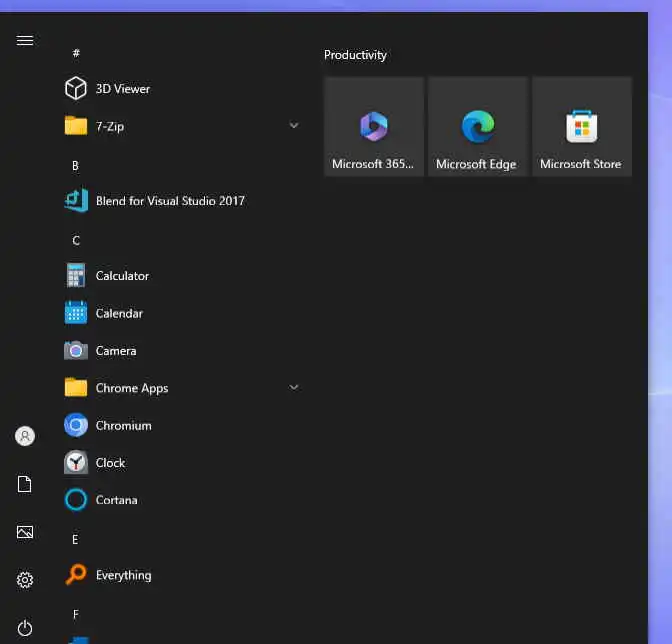Open the user account avatar
The width and height of the screenshot is (672, 644).
[25, 436]
